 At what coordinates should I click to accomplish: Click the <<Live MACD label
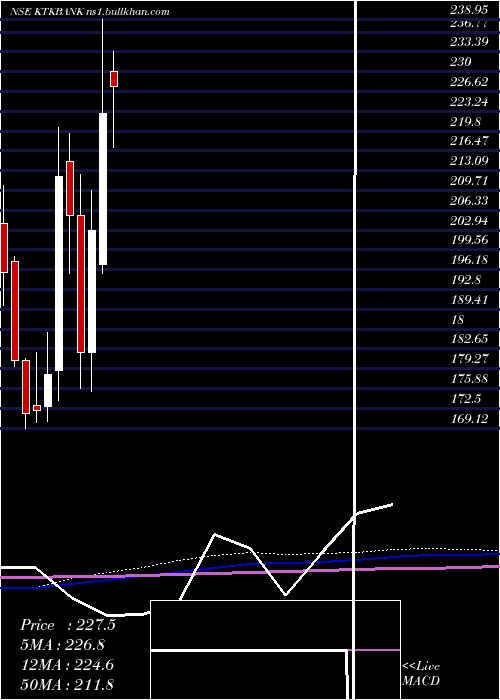[x=421, y=674]
